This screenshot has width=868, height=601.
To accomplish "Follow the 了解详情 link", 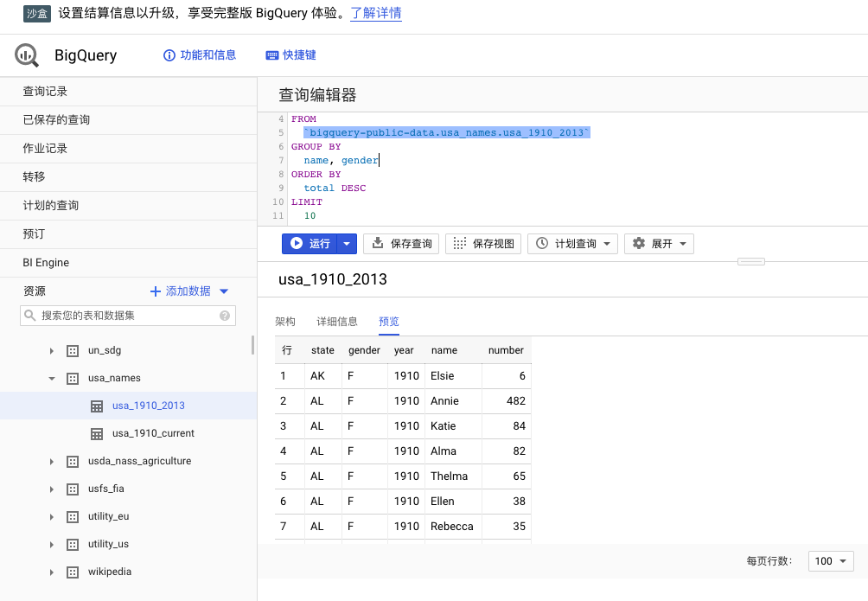I will point(376,13).
